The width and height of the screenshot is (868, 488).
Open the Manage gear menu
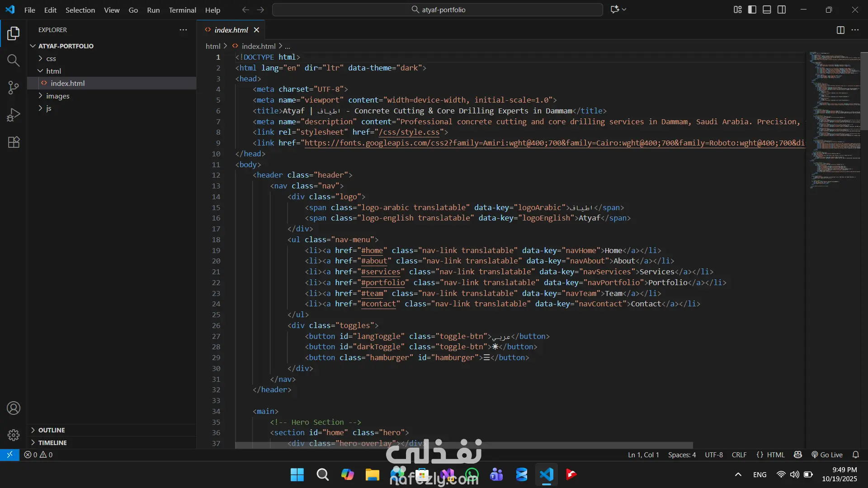click(x=14, y=435)
